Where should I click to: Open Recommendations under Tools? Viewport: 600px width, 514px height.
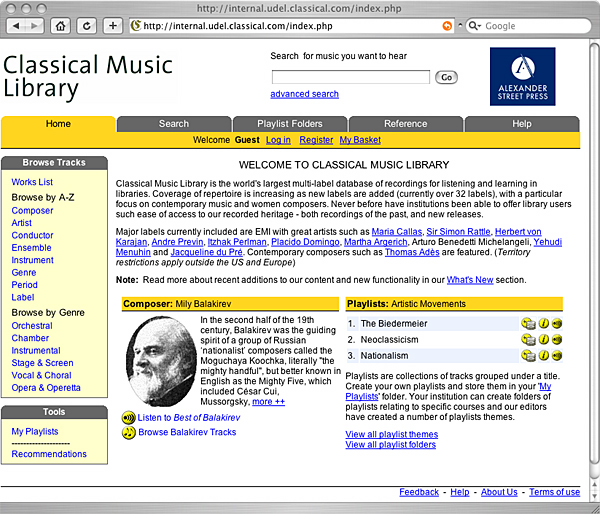tap(49, 454)
